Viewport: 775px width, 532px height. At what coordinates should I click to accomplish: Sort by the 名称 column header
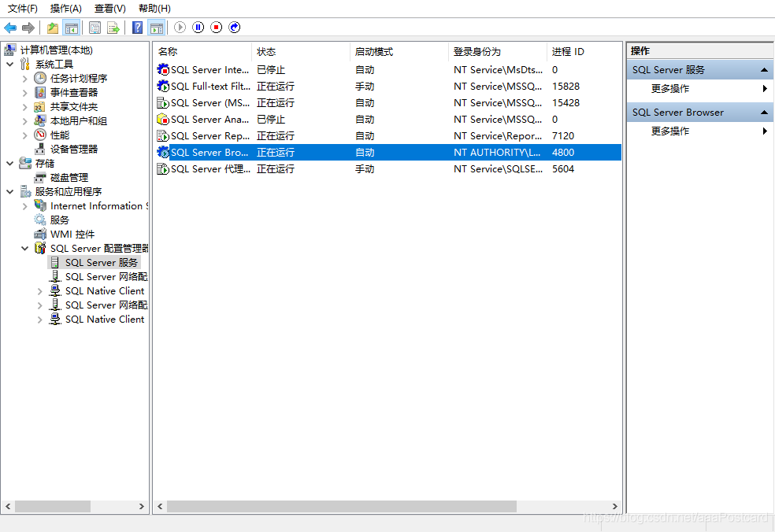pyautogui.click(x=203, y=51)
